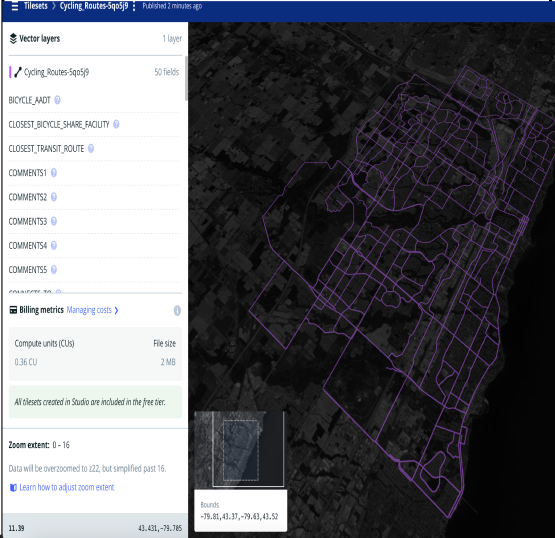The width and height of the screenshot is (555, 538).
Task: Click the free tier notice banner
Action: [x=95, y=402]
